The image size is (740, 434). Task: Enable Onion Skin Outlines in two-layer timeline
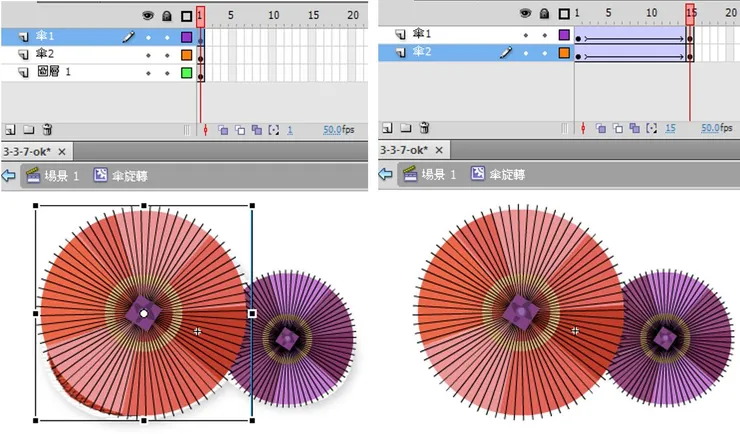(x=617, y=128)
